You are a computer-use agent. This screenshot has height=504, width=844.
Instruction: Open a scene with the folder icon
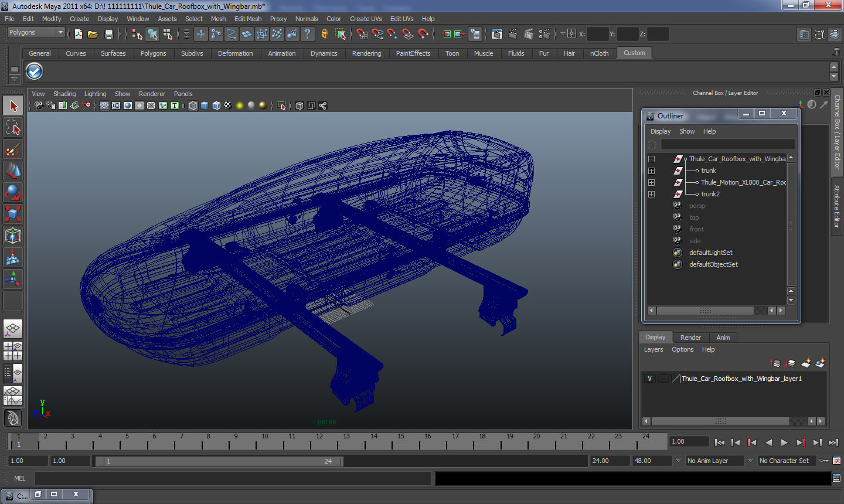coord(93,34)
